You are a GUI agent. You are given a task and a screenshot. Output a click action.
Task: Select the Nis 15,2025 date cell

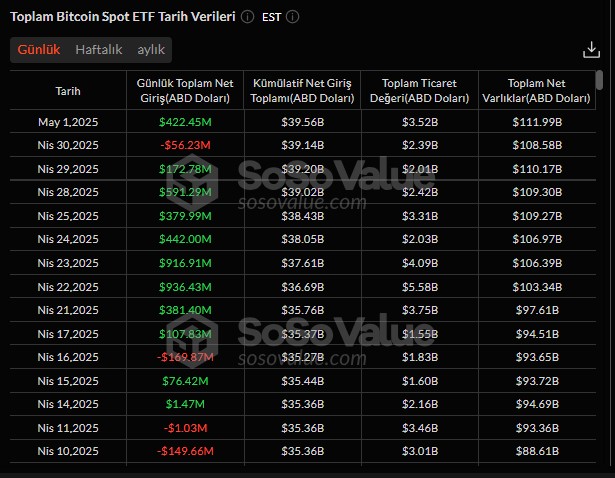click(x=68, y=381)
